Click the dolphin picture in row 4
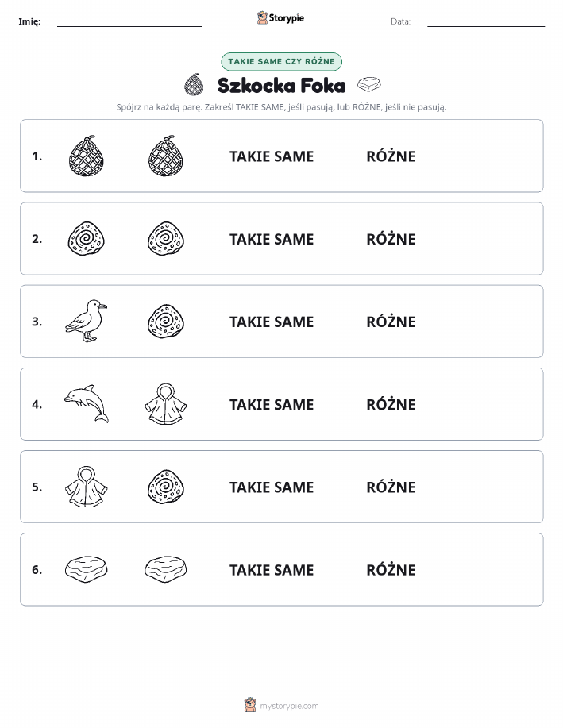The width and height of the screenshot is (563, 728). click(x=86, y=403)
